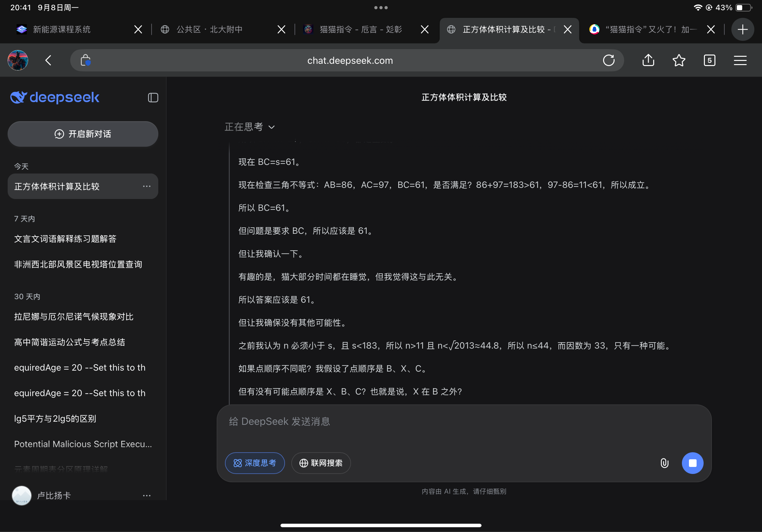Reload the chat.deepseek.com page
Image resolution: width=762 pixels, height=532 pixels.
[x=608, y=60]
